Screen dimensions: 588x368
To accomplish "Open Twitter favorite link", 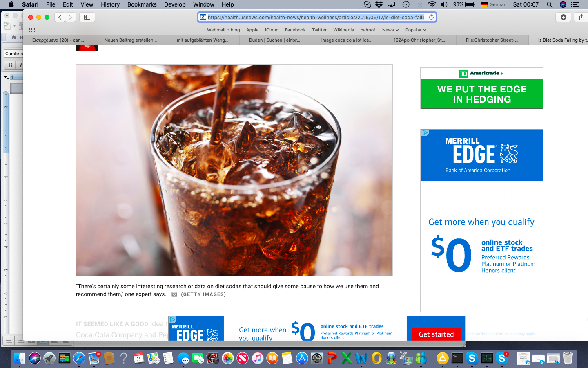I will [x=319, y=30].
